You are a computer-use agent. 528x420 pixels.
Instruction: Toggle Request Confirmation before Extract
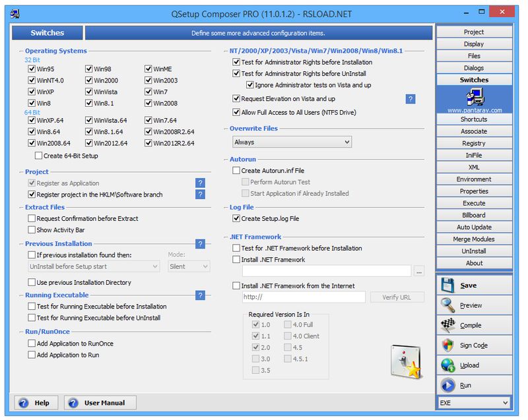pos(32,219)
